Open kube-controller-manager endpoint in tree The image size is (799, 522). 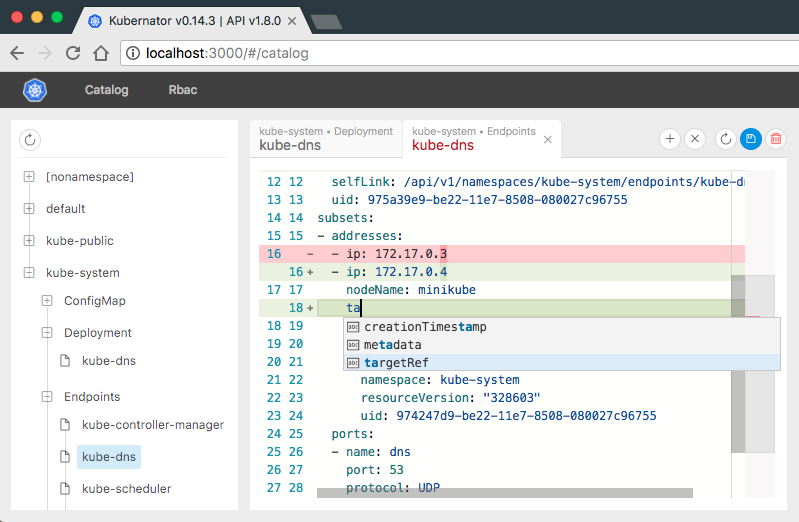pyautogui.click(x=152, y=425)
